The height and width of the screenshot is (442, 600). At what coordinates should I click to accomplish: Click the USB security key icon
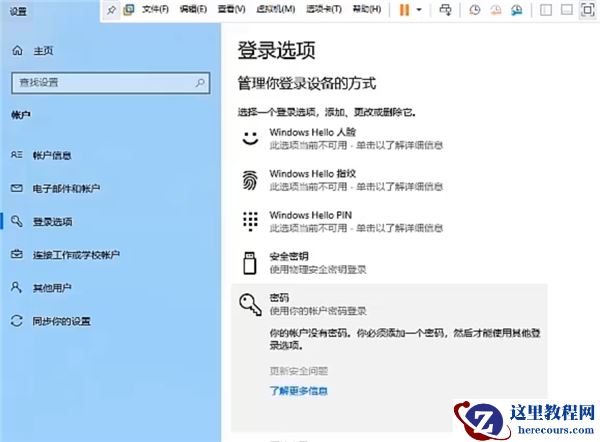250,263
